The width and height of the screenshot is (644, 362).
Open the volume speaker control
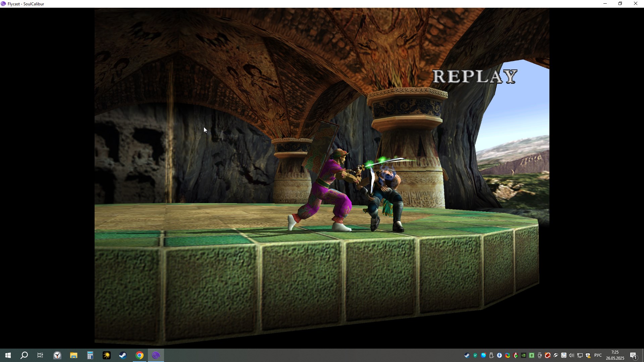click(572, 355)
